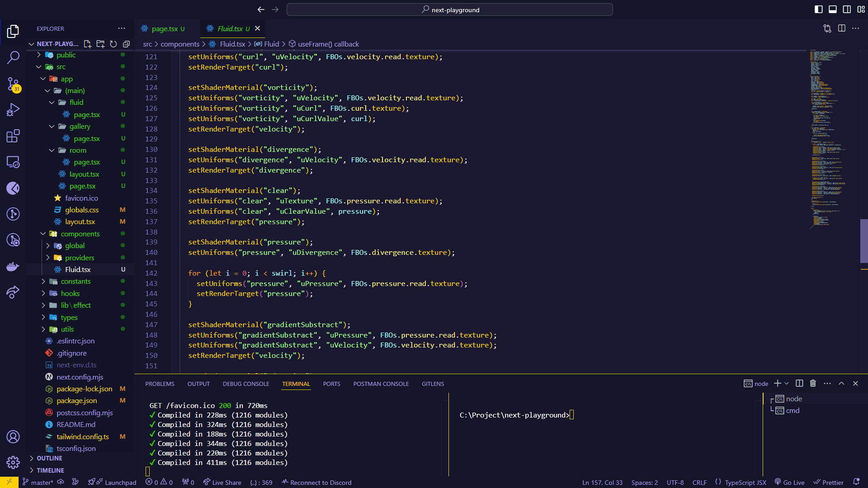This screenshot has width=868, height=488.
Task: Maximize the terminal panel size
Action: coord(841,383)
